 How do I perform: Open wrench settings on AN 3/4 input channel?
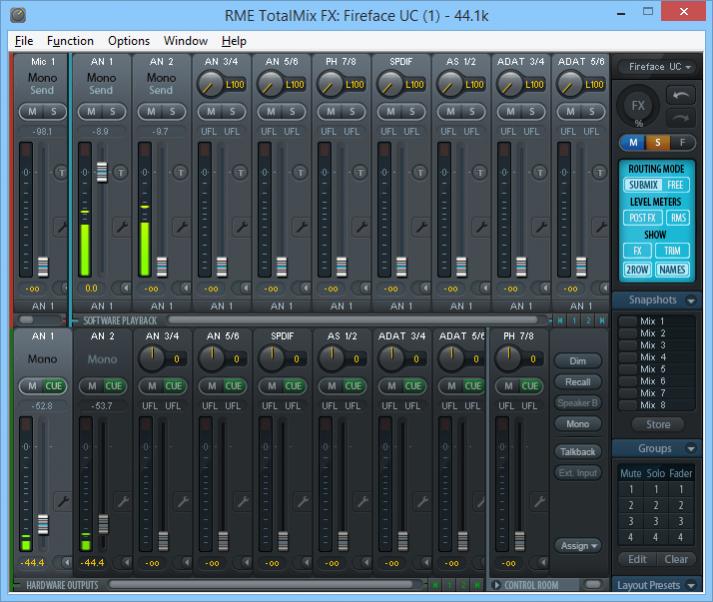pos(240,227)
